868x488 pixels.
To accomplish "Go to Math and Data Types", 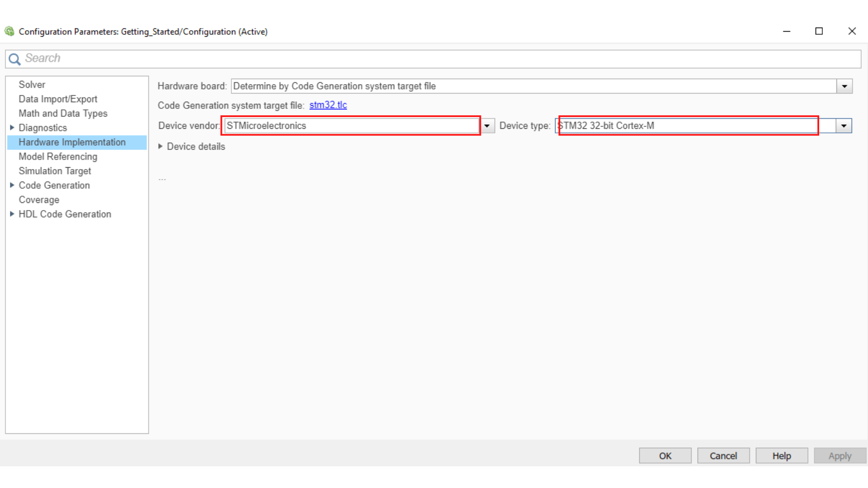I will (x=63, y=113).
